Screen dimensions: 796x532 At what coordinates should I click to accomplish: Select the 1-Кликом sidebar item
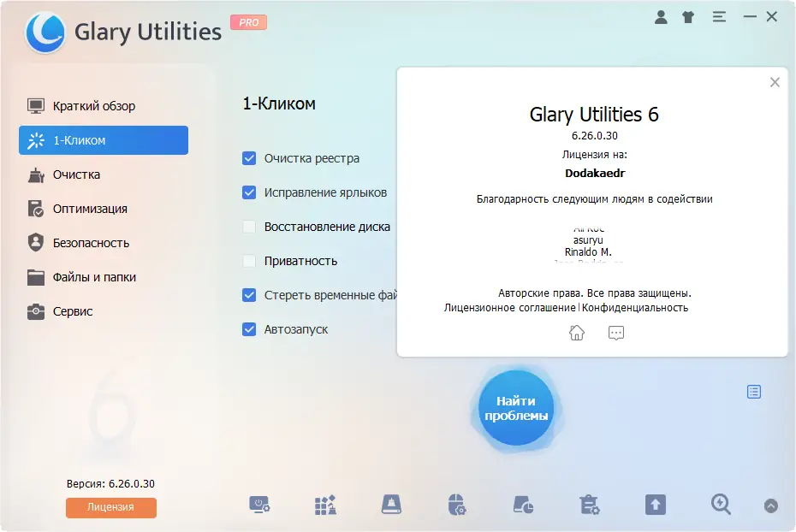point(104,140)
